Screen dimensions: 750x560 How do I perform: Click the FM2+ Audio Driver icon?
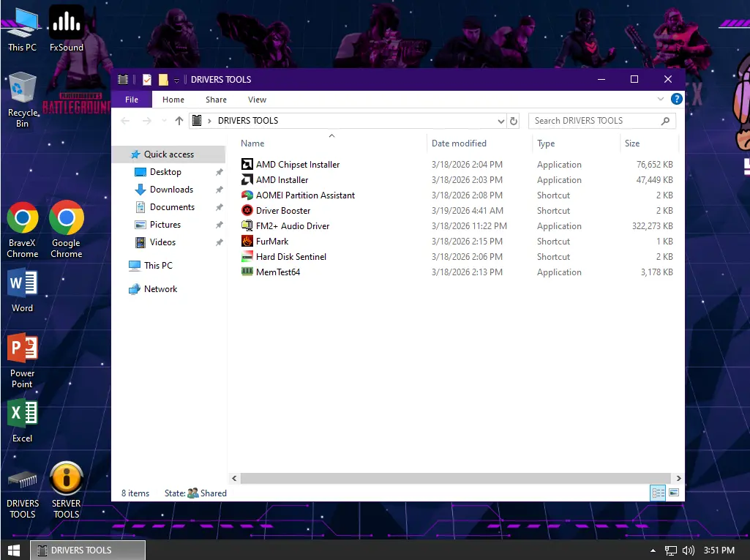247,225
